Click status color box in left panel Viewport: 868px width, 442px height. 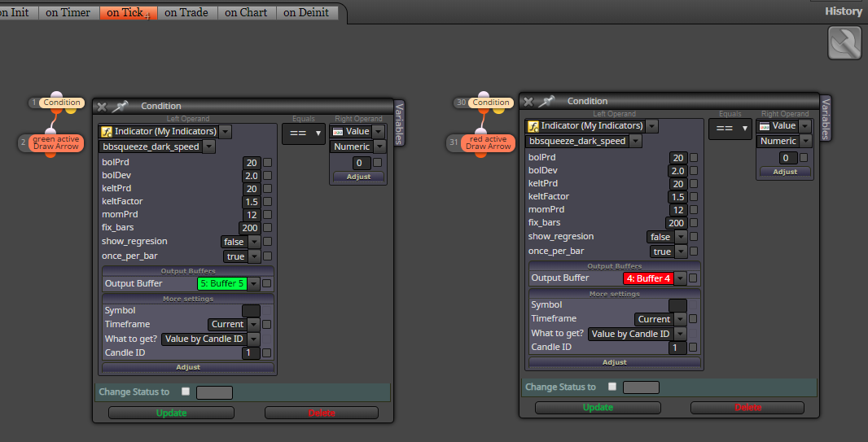[214, 393]
